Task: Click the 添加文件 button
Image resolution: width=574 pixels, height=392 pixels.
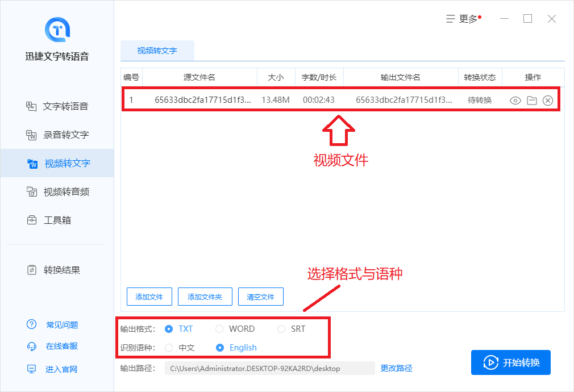Action: (149, 297)
